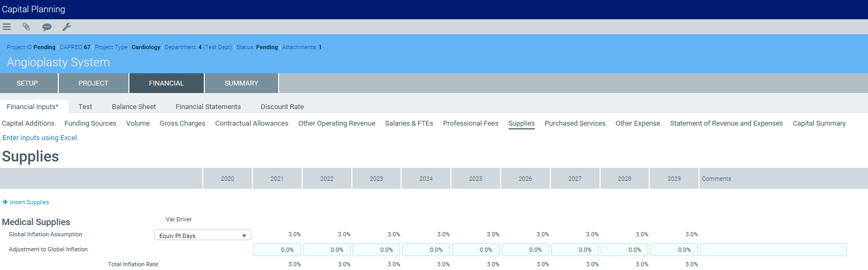
Task: Open the hamburger menu icon
Action: click(6, 27)
